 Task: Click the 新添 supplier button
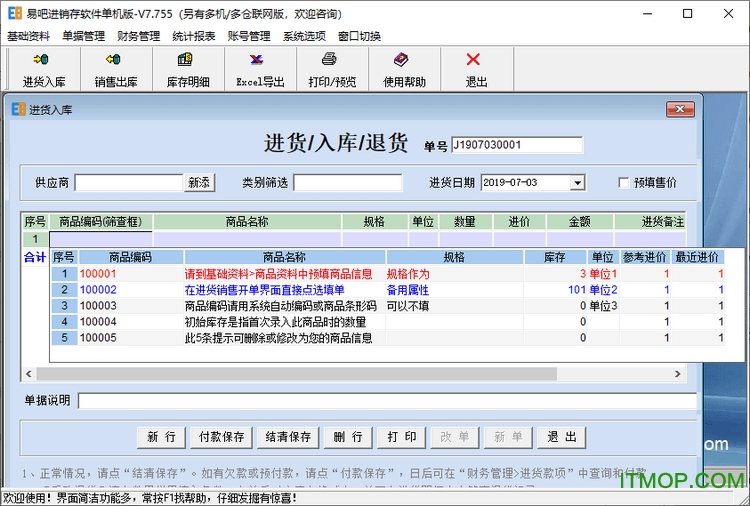199,183
